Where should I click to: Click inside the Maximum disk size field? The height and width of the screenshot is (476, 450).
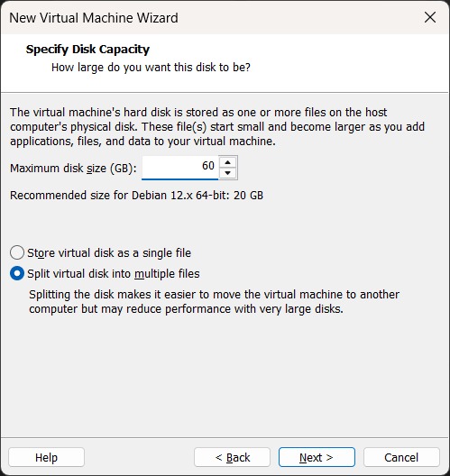click(x=180, y=168)
